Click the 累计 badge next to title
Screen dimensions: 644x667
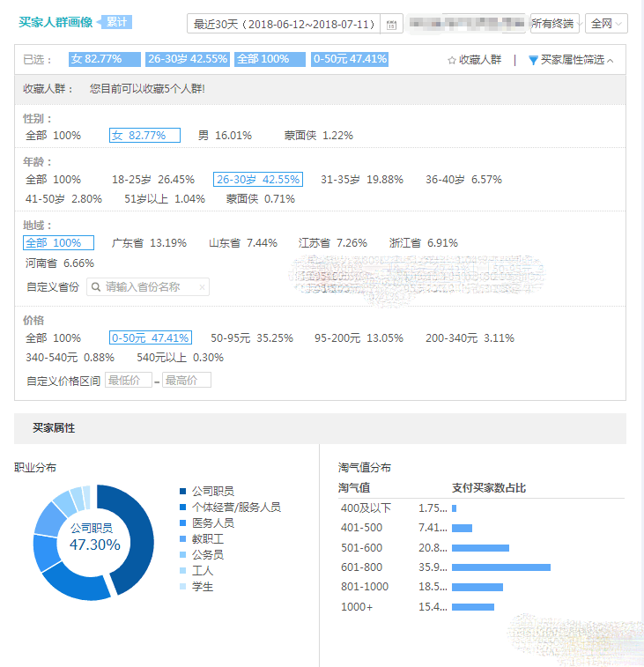116,22
